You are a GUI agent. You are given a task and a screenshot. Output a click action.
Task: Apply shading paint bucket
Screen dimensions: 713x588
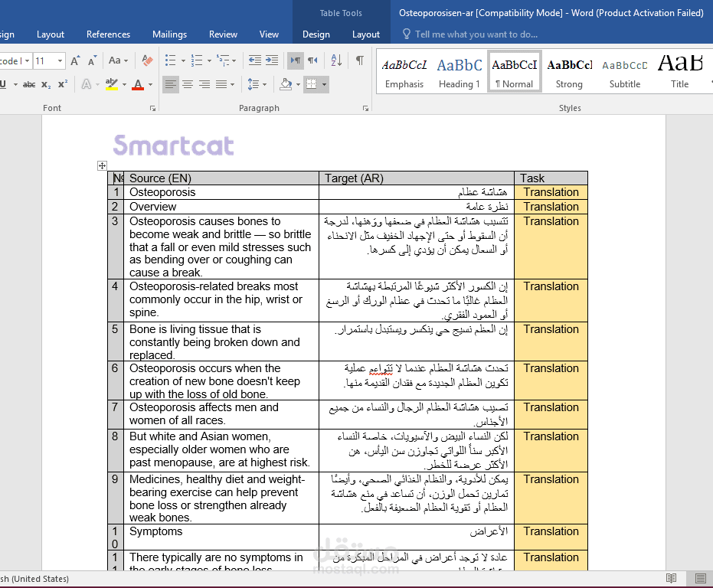286,84
